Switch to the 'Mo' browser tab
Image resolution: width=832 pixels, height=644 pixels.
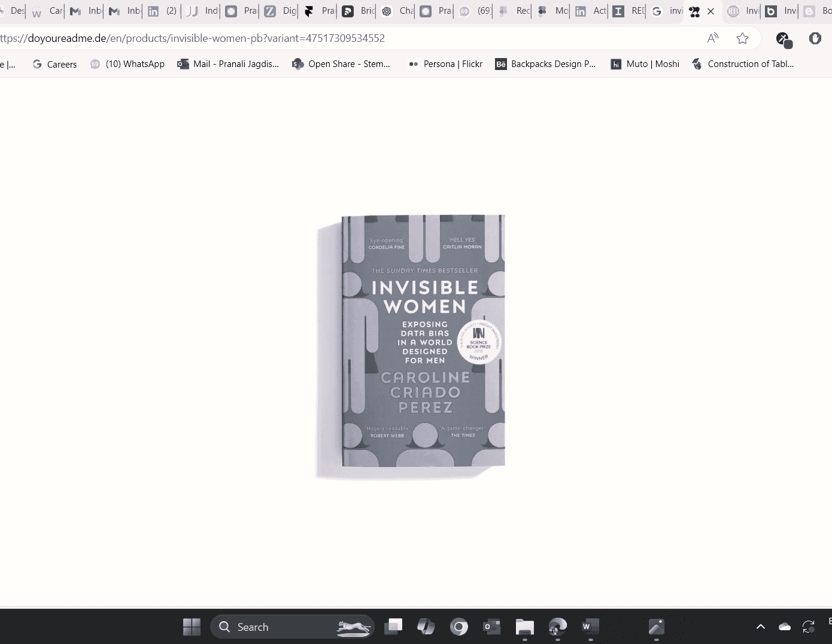coord(552,11)
